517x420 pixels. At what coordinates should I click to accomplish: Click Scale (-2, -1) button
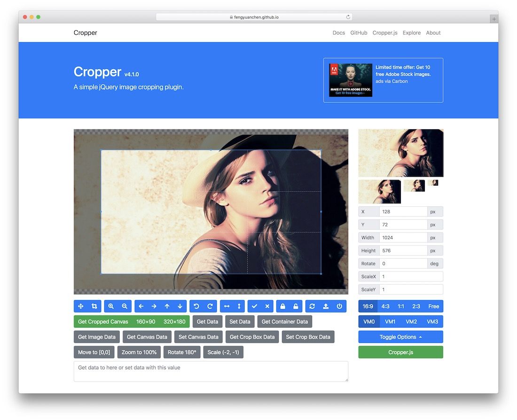(223, 352)
